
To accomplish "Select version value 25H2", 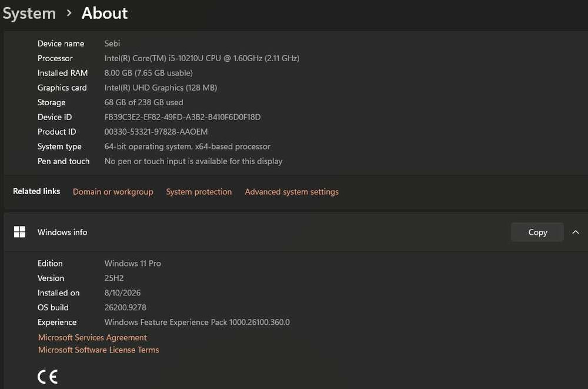I will coord(114,278).
